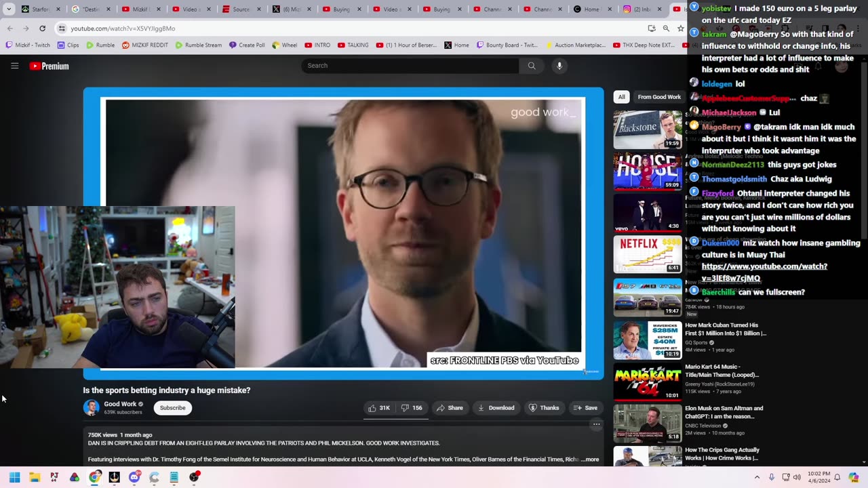The height and width of the screenshot is (488, 868).
Task: Like the video with the thumbs-up 31K button
Action: click(379, 408)
